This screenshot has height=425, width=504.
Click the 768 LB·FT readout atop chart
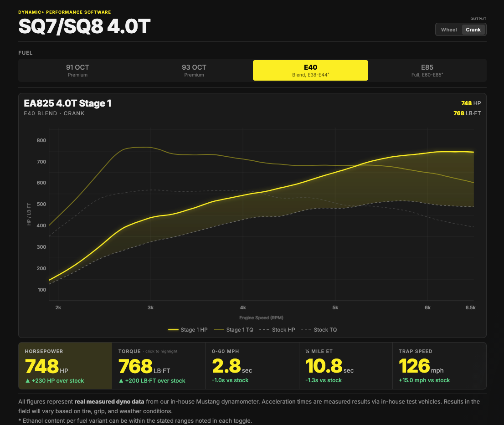point(467,113)
